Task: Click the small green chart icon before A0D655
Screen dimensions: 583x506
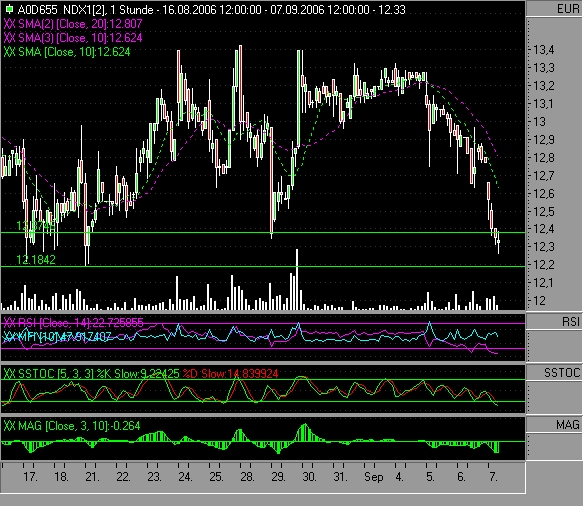Action: [x=9, y=9]
